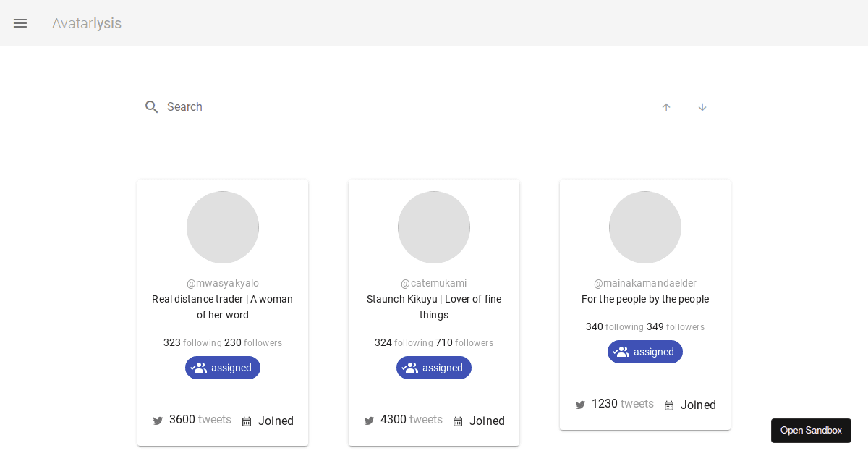This screenshot has width=868, height=456.
Task: Click @mainakamandaelder's avatar image
Action: click(645, 227)
